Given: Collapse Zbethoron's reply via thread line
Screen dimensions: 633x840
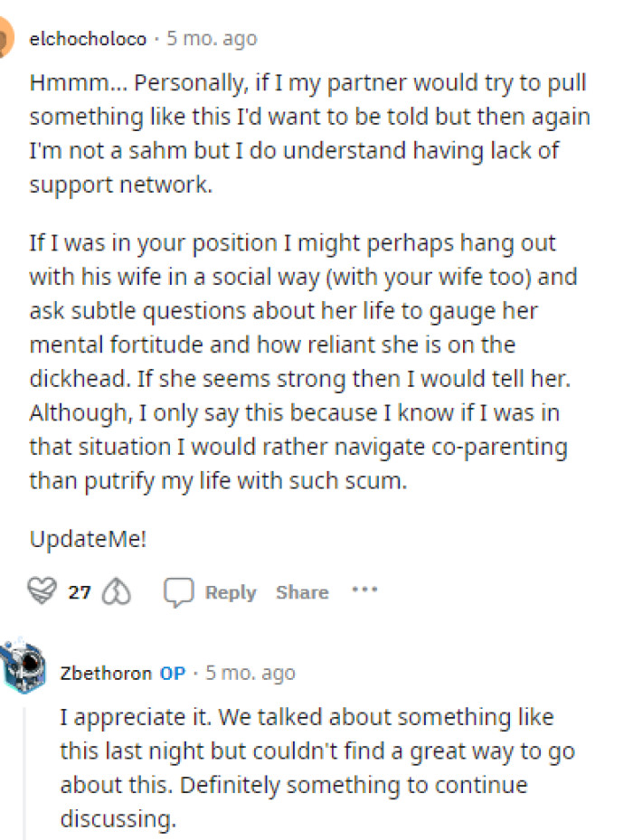Looking at the screenshot, I should pyautogui.click(x=24, y=769).
